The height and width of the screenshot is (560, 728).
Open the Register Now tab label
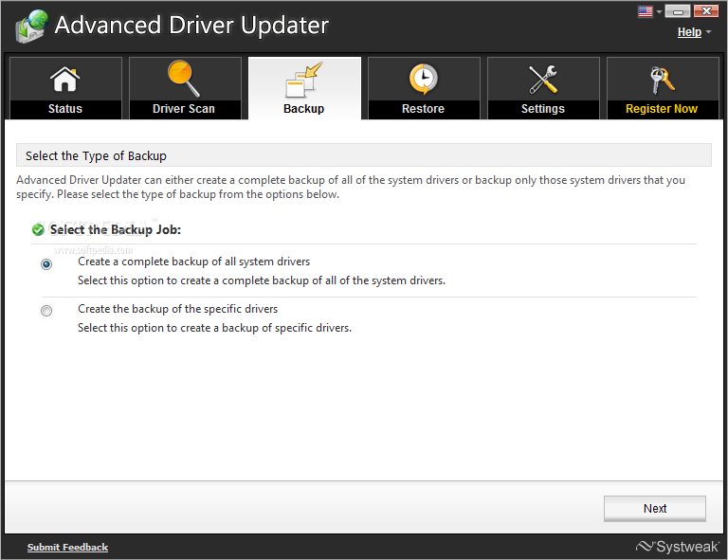coord(662,109)
